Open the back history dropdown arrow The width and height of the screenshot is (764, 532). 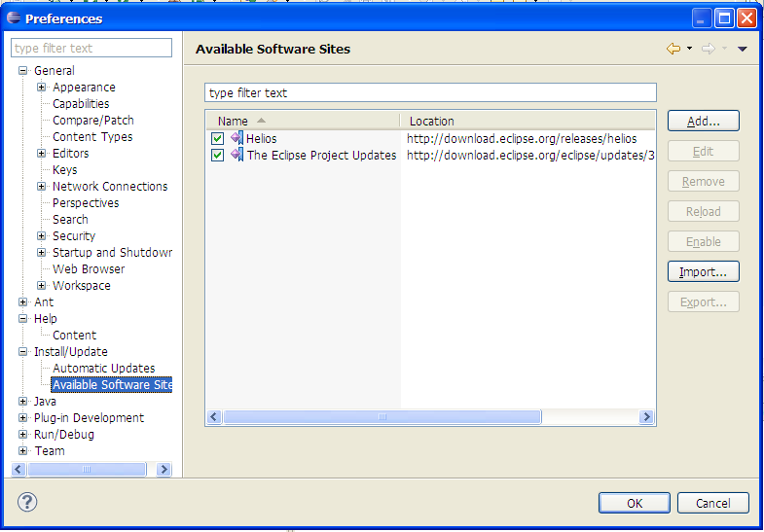point(689,49)
